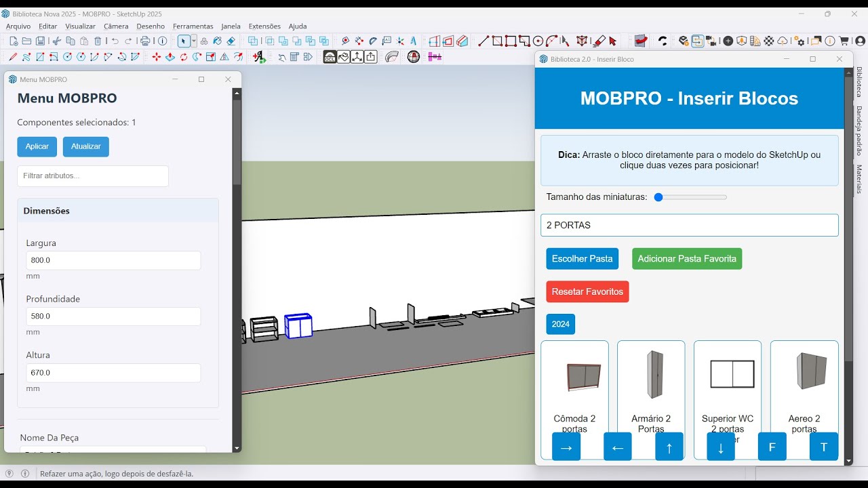Select the Rotate tool
This screenshot has width=868, height=488.
coord(183,57)
